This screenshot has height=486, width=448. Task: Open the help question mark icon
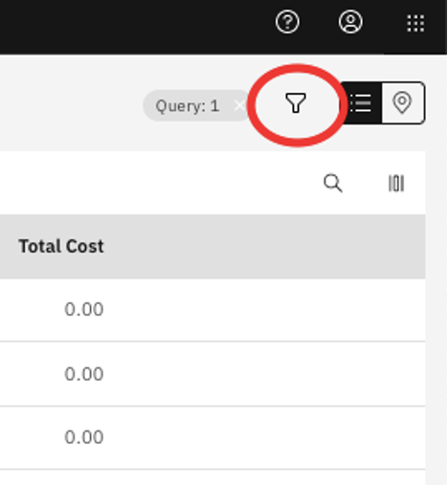287,22
